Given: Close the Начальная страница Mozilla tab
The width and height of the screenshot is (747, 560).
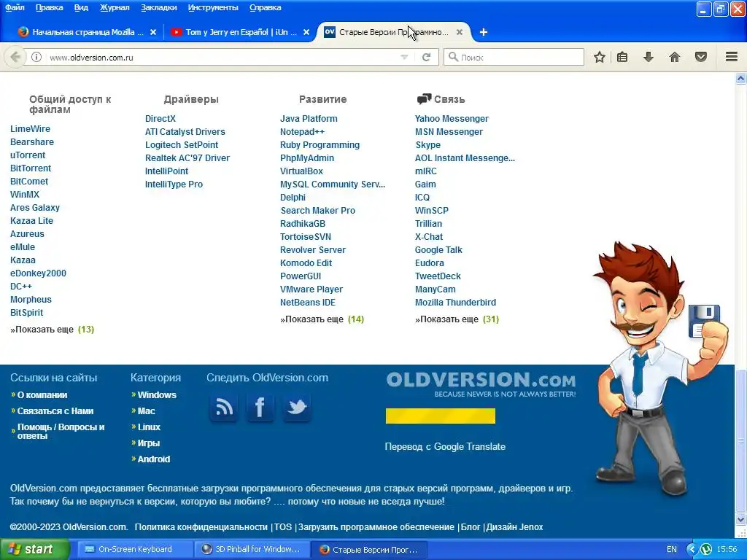Looking at the screenshot, I should point(153,32).
